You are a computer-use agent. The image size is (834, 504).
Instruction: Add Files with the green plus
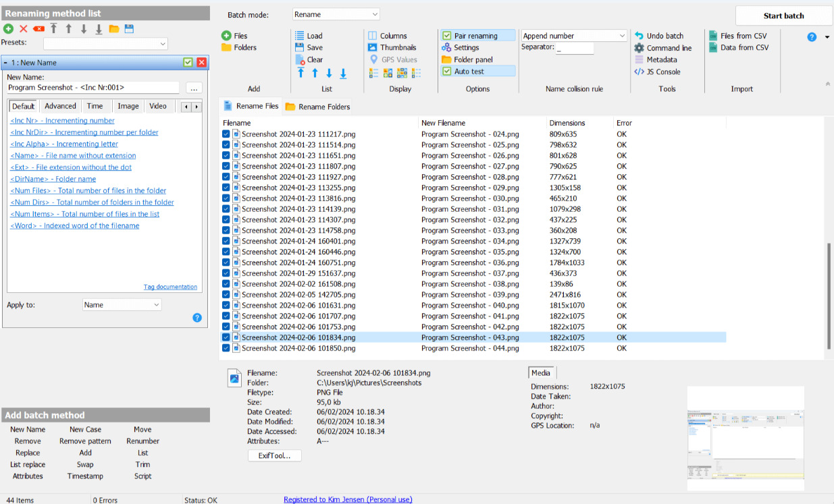pyautogui.click(x=235, y=36)
